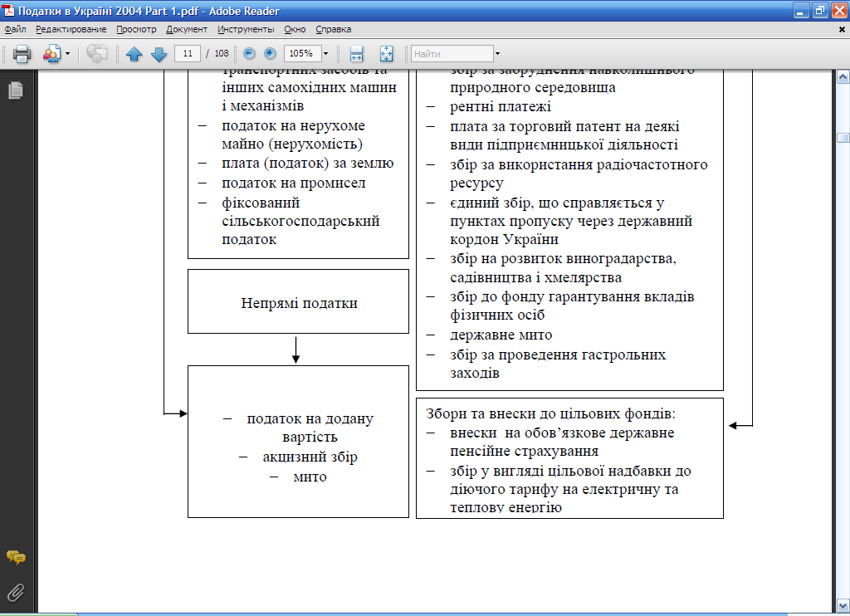
Task: Zoom in with the plus button
Action: tap(270, 53)
